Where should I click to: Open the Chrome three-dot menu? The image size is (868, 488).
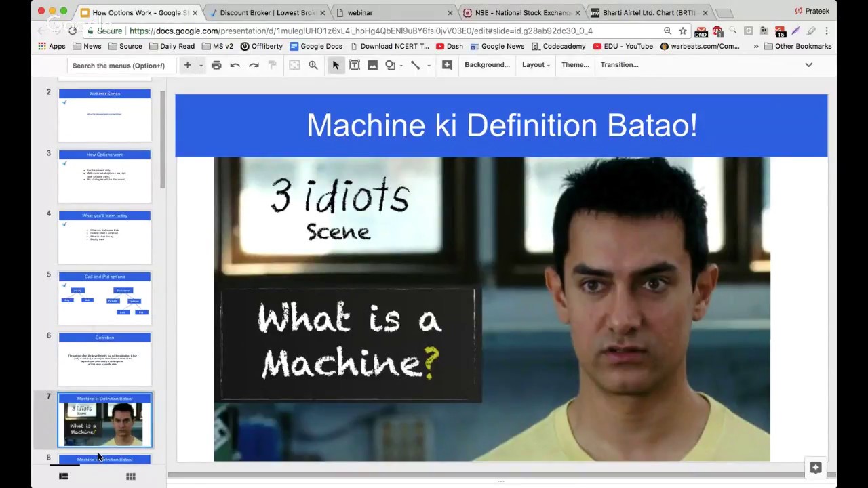point(827,30)
